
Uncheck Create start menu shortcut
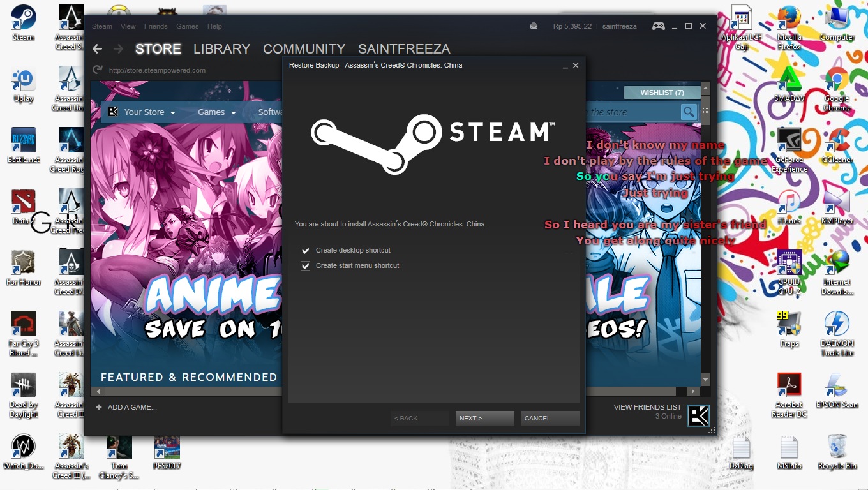click(305, 266)
